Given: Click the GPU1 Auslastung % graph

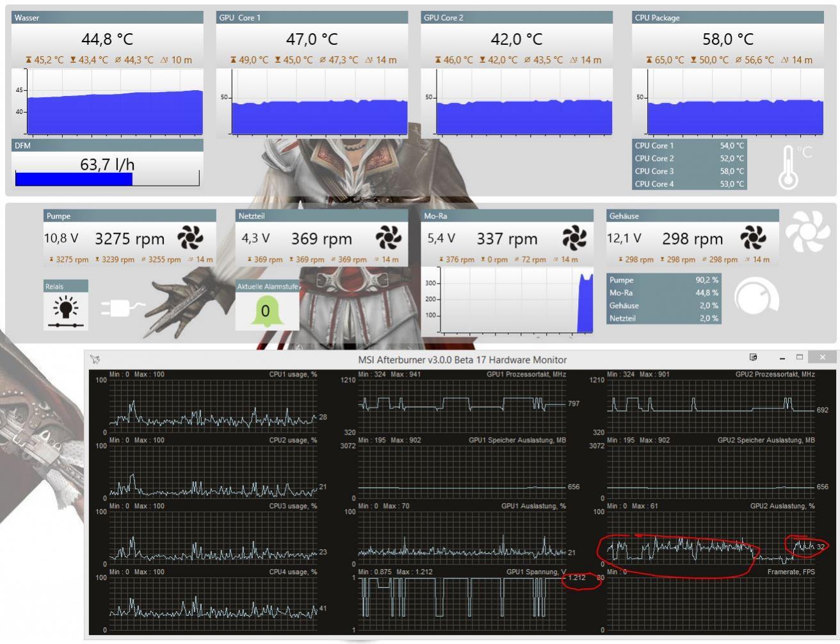Looking at the screenshot, I should 462,538.
